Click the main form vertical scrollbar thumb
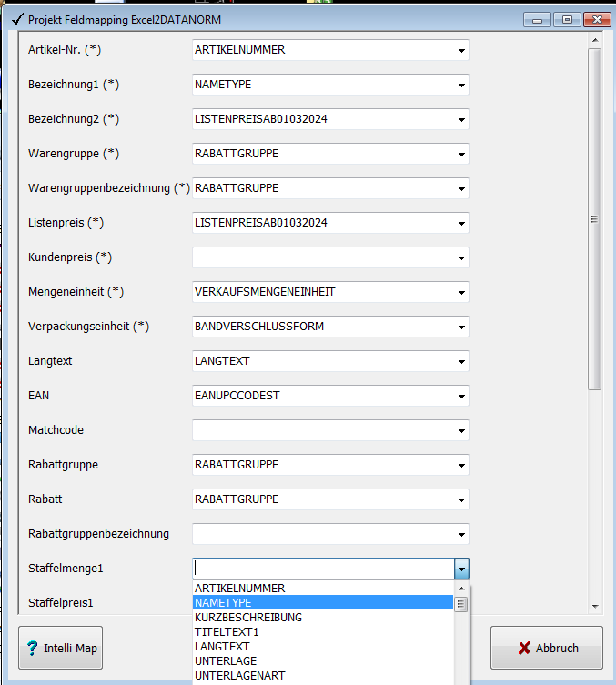 [x=594, y=219]
